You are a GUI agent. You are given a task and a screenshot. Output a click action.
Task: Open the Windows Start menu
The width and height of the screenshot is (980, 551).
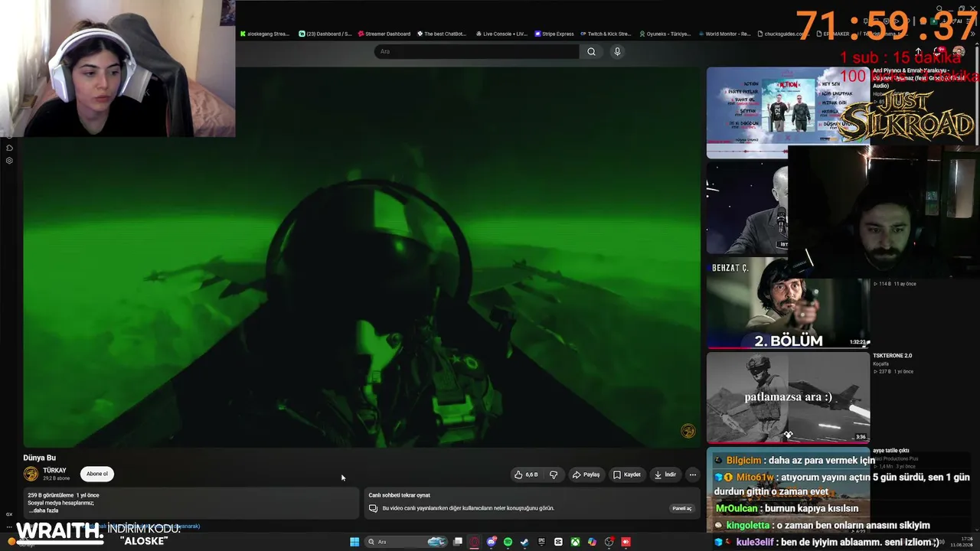pyautogui.click(x=354, y=542)
